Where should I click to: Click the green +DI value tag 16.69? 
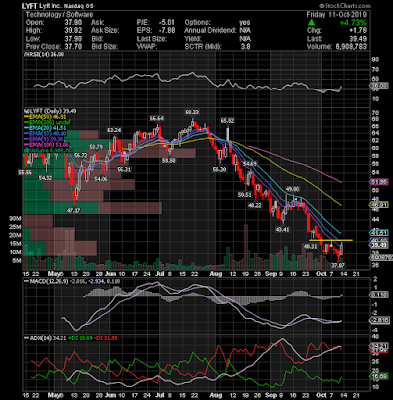tap(380, 376)
